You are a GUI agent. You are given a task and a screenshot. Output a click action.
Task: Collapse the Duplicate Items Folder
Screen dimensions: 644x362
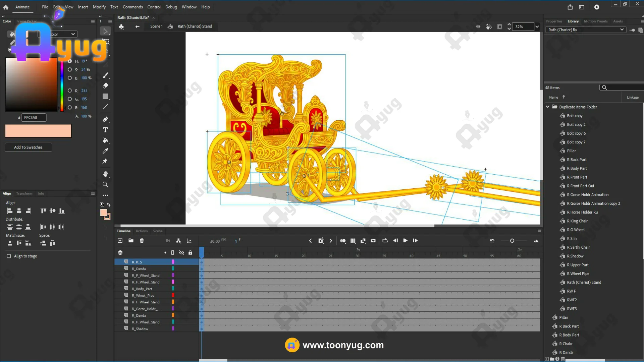(548, 107)
